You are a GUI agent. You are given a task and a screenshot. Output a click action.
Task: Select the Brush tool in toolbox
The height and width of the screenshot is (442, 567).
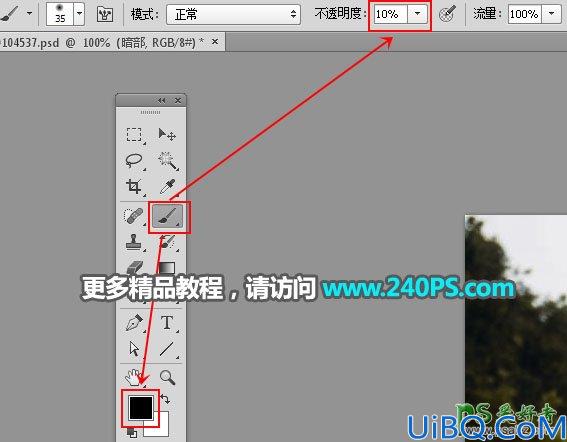[x=167, y=216]
